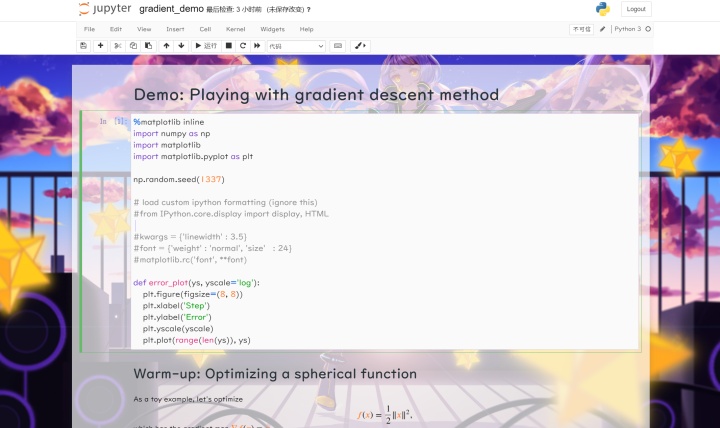Open the command palette keyboard icon
Viewport: 720px width, 428px height.
[x=338, y=46]
